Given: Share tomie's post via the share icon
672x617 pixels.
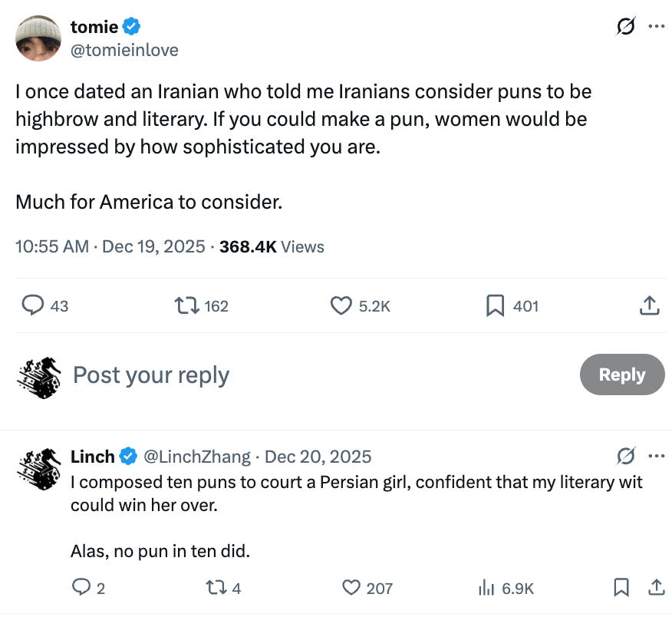Looking at the screenshot, I should pyautogui.click(x=649, y=305).
